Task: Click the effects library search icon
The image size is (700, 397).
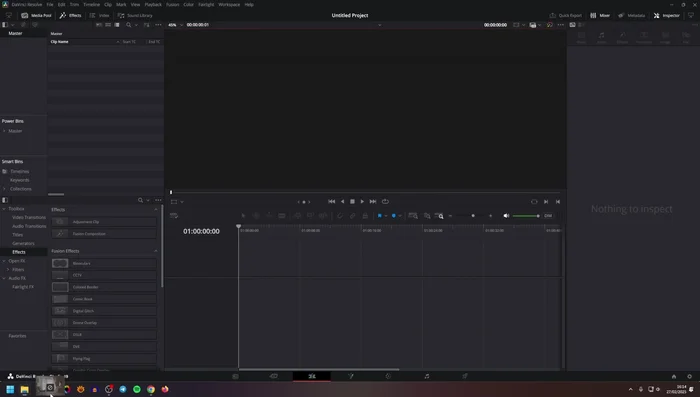Action: coord(140,200)
